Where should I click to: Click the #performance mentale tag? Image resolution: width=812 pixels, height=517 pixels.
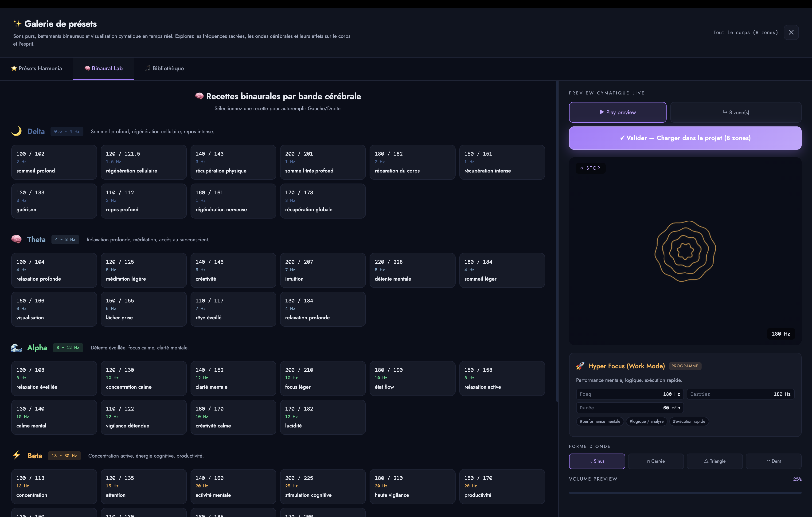[600, 421]
